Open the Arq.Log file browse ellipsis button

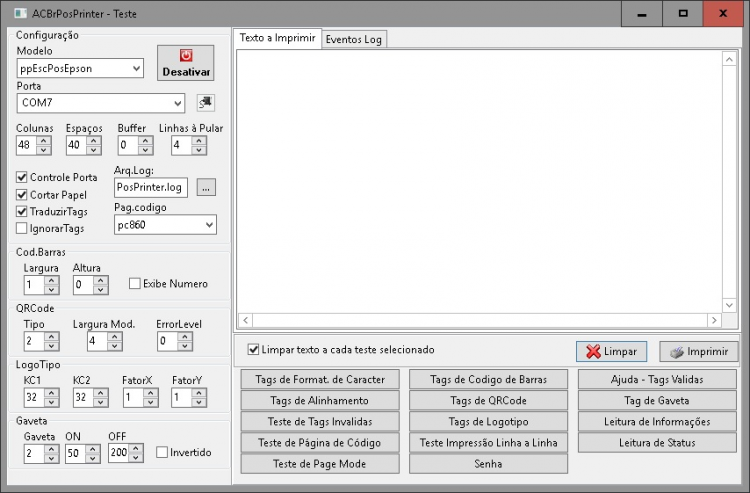(x=206, y=187)
